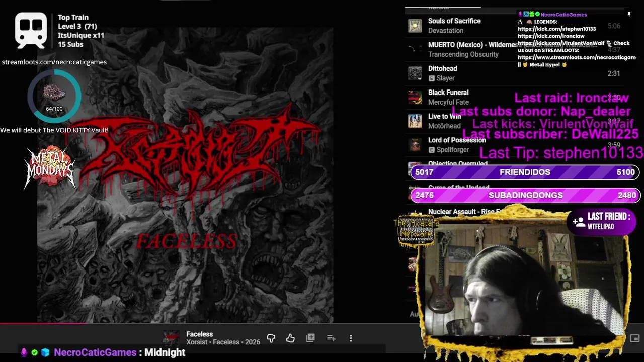Click the train icon beside Top Train
This screenshot has width=644, height=362.
coord(31,30)
